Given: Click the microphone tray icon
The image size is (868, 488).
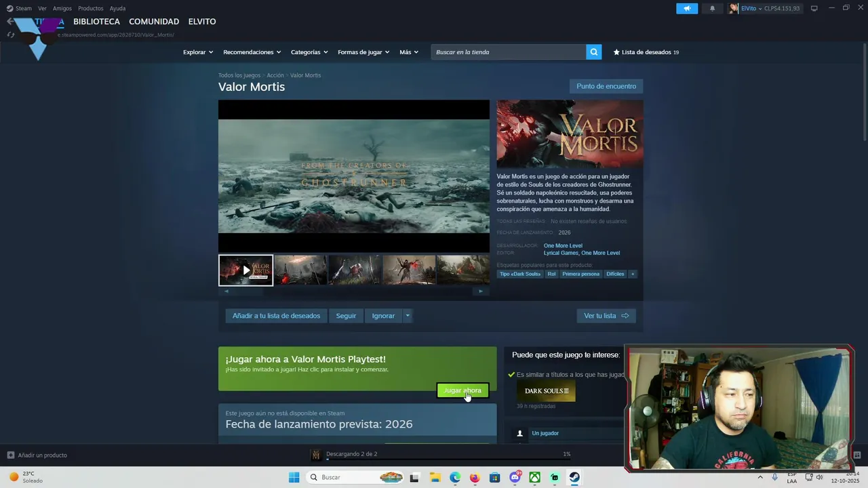Looking at the screenshot, I should click(x=774, y=477).
